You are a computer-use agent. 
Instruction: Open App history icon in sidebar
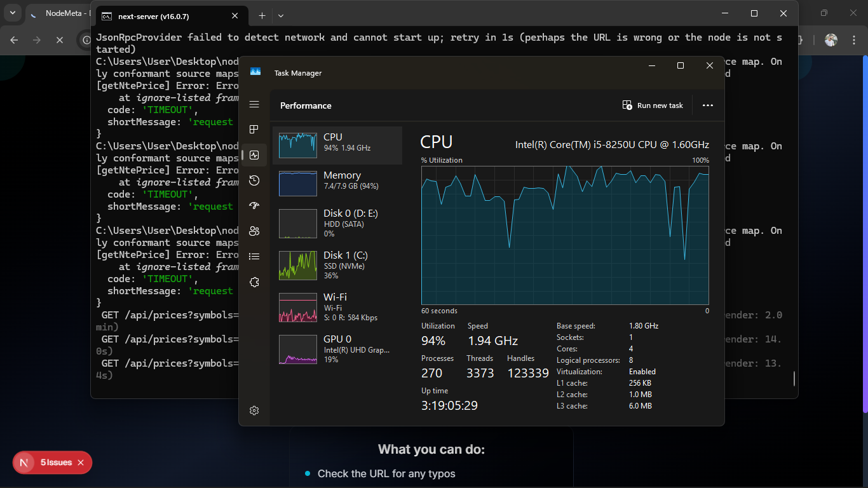click(x=254, y=180)
